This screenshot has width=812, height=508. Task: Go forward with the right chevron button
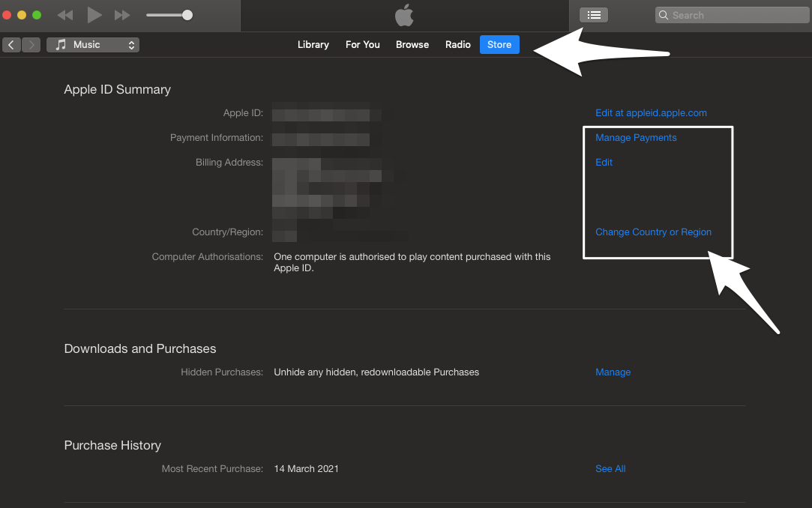(31, 45)
